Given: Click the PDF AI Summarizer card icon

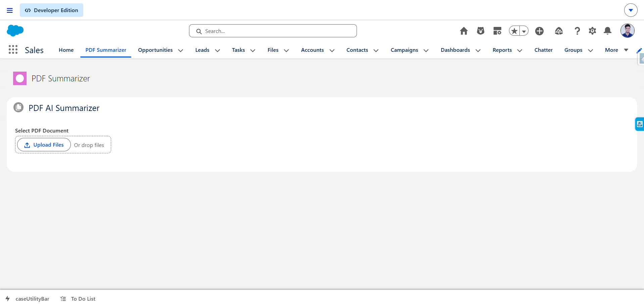Looking at the screenshot, I should pyautogui.click(x=18, y=107).
